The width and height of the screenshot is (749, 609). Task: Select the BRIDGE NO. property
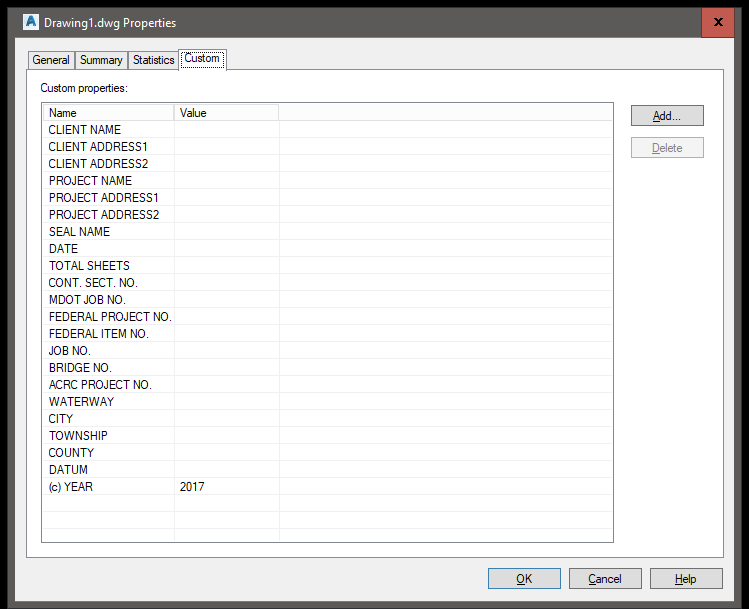(327, 368)
